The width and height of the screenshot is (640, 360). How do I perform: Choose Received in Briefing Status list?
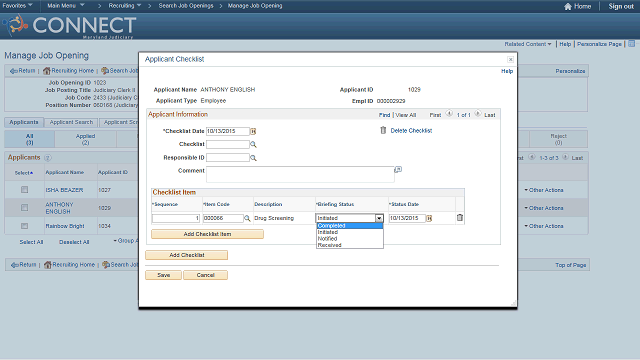click(350, 245)
